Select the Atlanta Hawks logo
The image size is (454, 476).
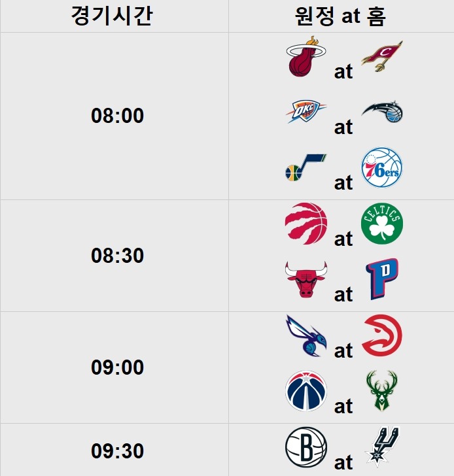tap(382, 335)
